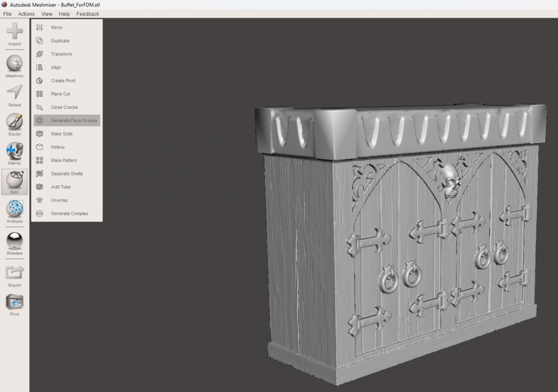Screen dimensions: 558x392
Task: Open the Shaders panel
Action: [x=15, y=242]
